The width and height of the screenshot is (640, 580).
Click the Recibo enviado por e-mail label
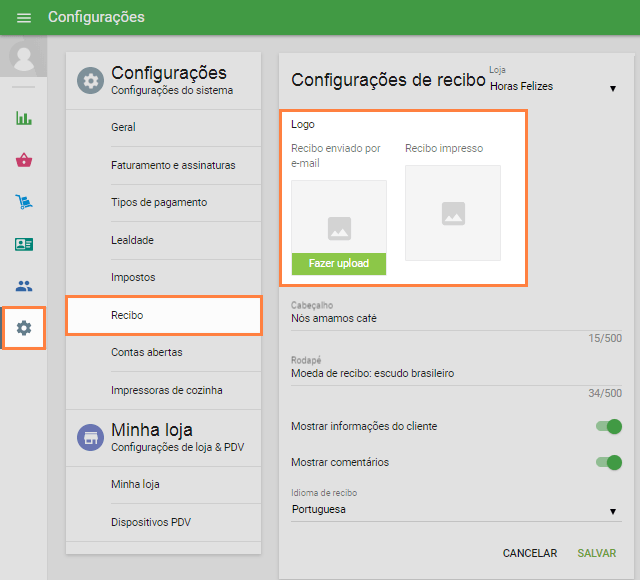[336, 156]
